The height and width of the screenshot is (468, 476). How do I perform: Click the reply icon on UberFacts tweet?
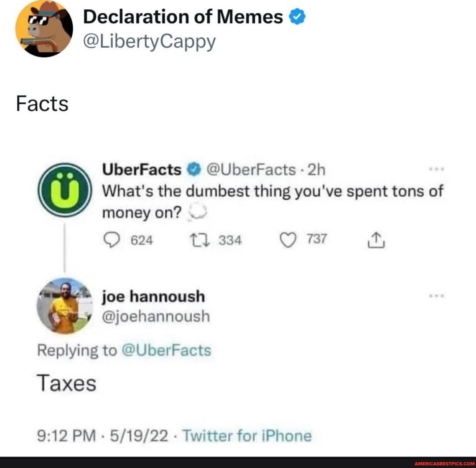113,239
